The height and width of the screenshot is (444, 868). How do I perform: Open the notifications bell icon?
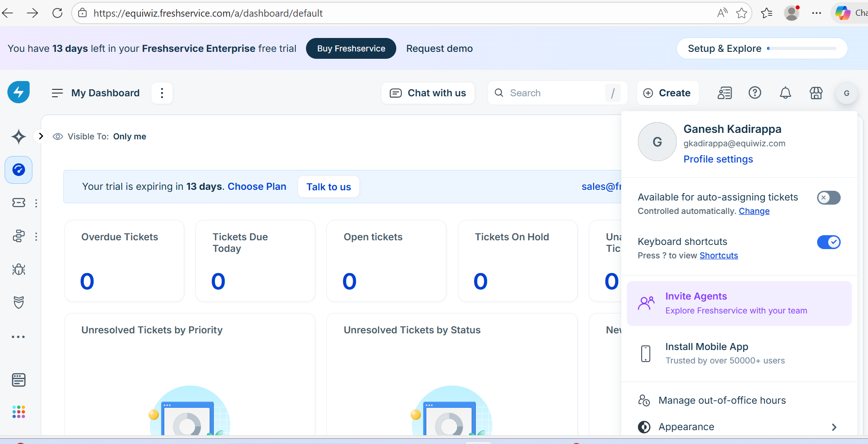[x=785, y=93]
